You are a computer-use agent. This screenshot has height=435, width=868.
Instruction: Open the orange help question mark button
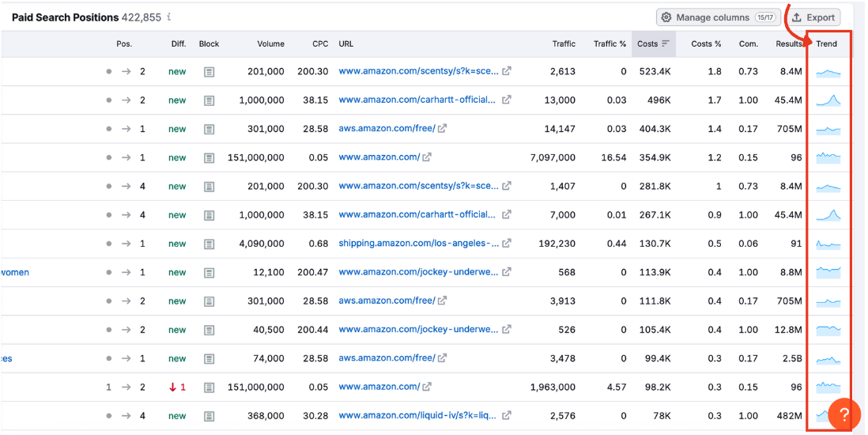[843, 414]
